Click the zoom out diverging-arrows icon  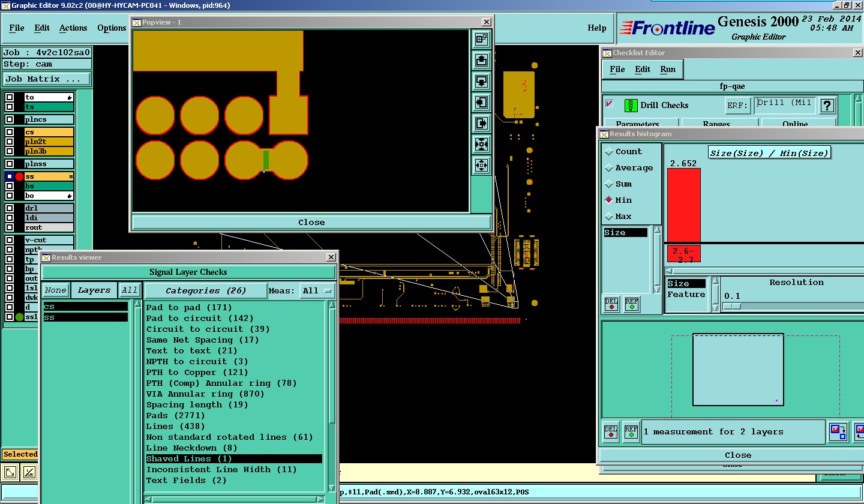click(481, 165)
